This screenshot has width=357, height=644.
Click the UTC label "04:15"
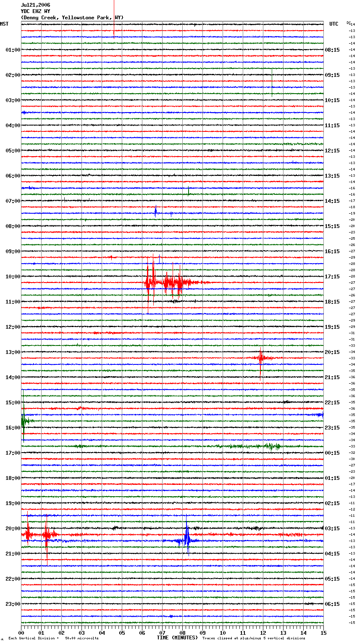[x=332, y=554]
